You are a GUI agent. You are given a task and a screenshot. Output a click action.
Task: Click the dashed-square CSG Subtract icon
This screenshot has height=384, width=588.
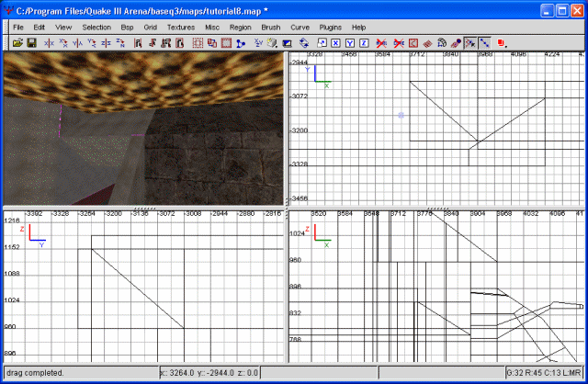pyautogui.click(x=198, y=43)
